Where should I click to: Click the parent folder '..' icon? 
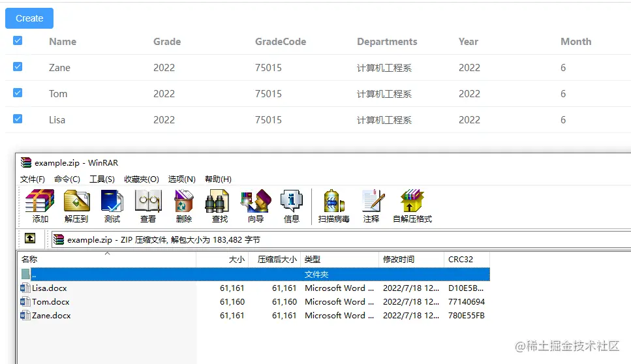tap(25, 275)
